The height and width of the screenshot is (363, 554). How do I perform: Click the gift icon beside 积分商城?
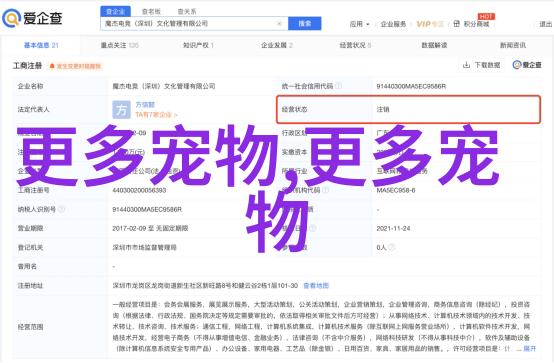(456, 24)
